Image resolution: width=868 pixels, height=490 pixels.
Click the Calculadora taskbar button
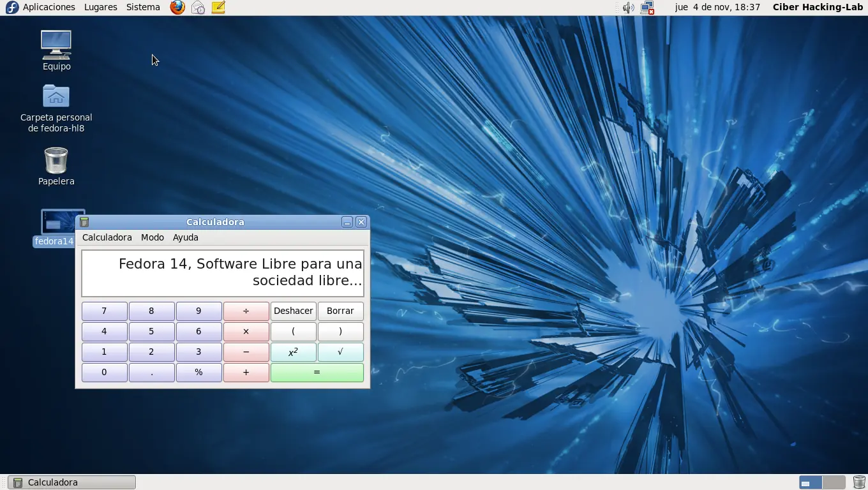pos(72,482)
